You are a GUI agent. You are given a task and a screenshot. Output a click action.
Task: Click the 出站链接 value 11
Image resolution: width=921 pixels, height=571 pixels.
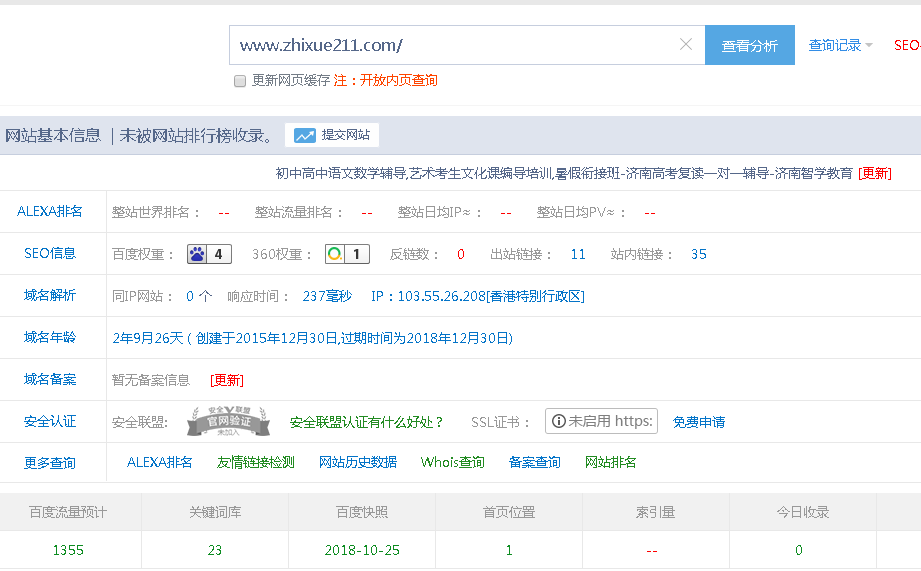coord(578,254)
